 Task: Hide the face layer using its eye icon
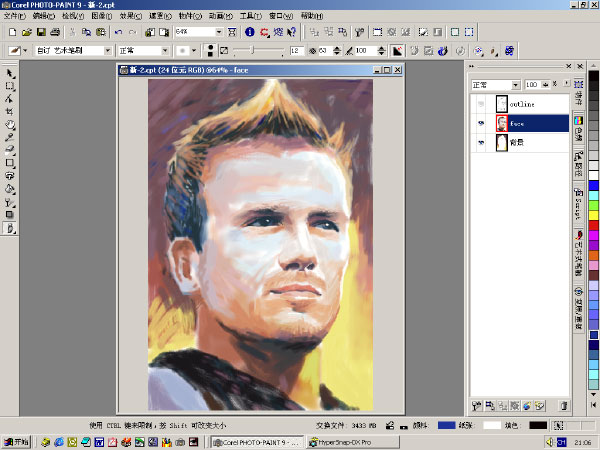(x=481, y=123)
